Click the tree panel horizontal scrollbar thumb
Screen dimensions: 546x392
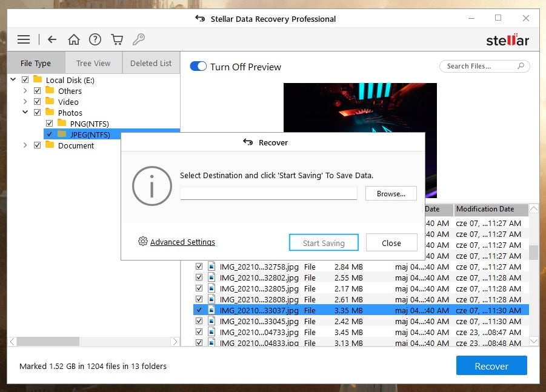[x=48, y=342]
